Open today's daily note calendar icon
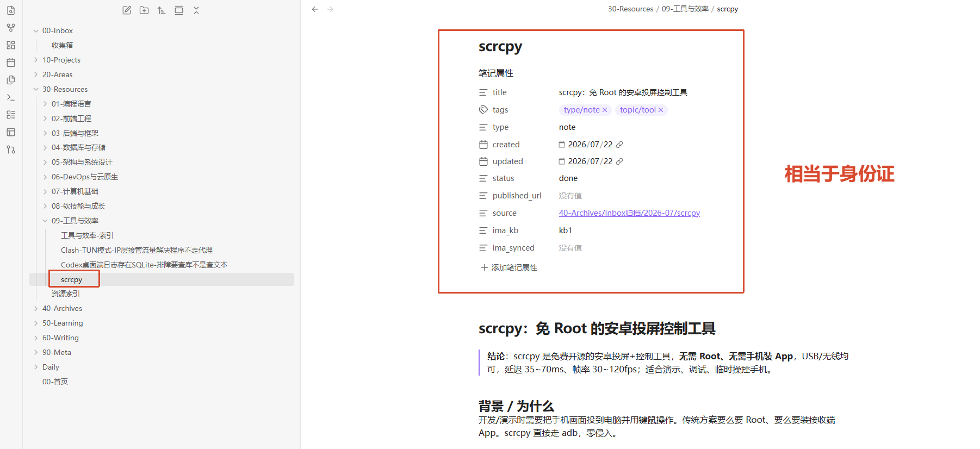 coord(11,63)
